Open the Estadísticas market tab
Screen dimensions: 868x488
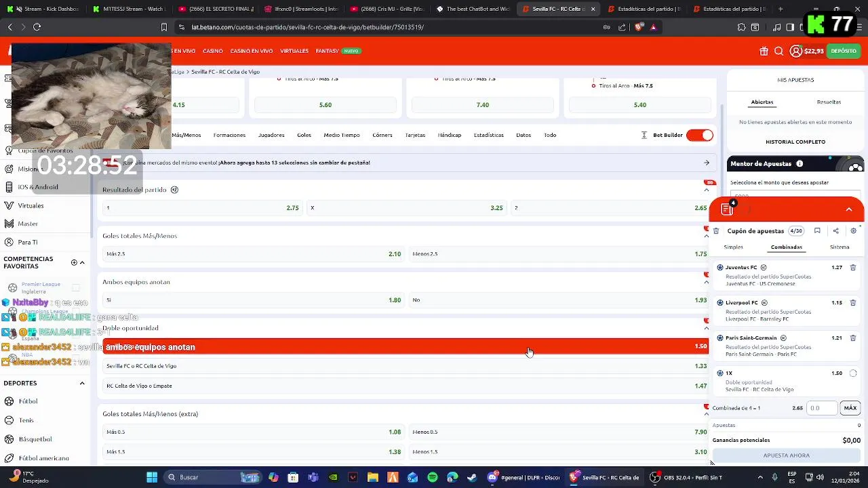coord(488,135)
